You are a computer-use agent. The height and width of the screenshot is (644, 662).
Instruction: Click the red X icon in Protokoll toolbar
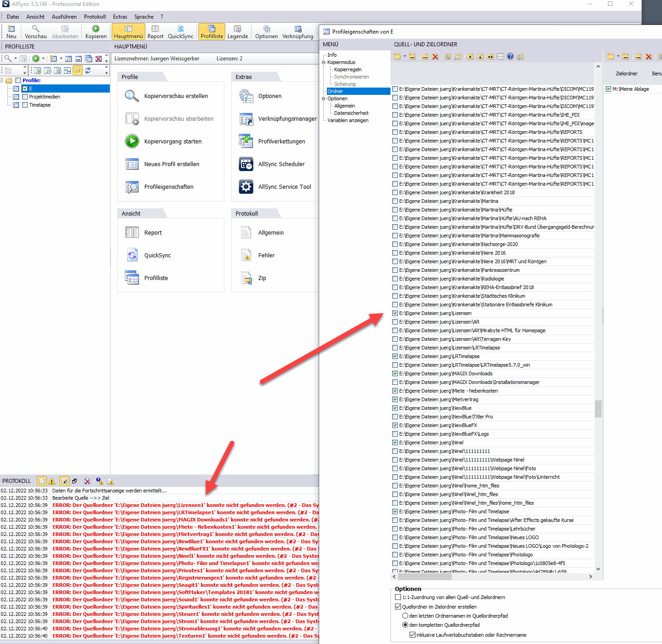coord(87,481)
